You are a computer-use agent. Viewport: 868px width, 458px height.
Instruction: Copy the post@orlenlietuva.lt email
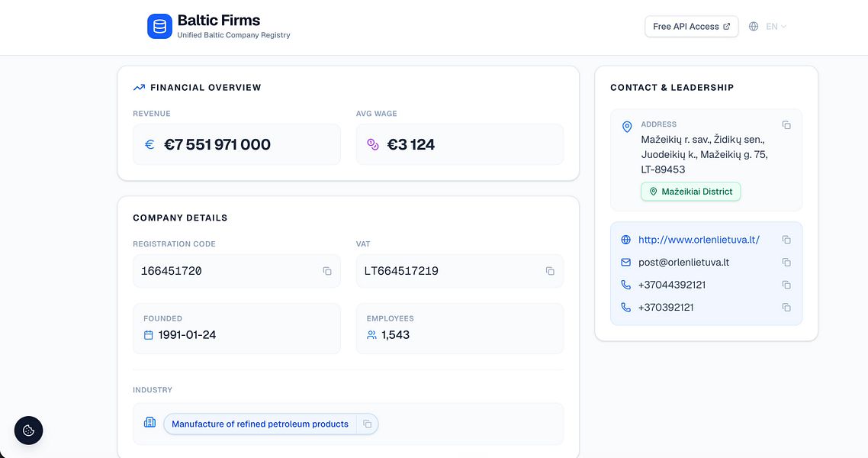pyautogui.click(x=786, y=263)
